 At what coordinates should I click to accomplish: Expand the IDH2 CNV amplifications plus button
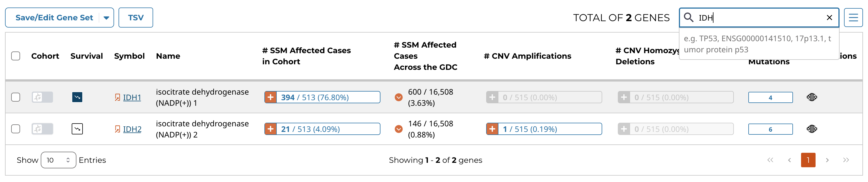pyautogui.click(x=492, y=129)
